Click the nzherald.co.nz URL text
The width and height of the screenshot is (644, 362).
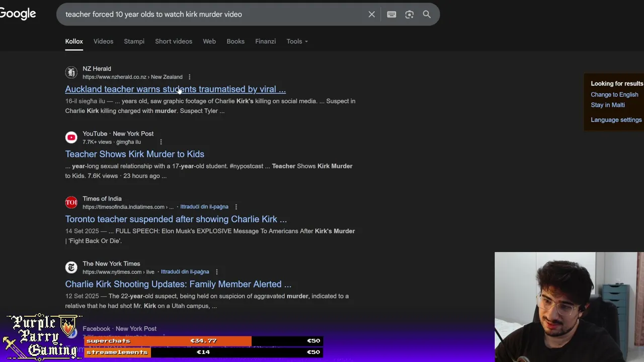click(x=132, y=77)
